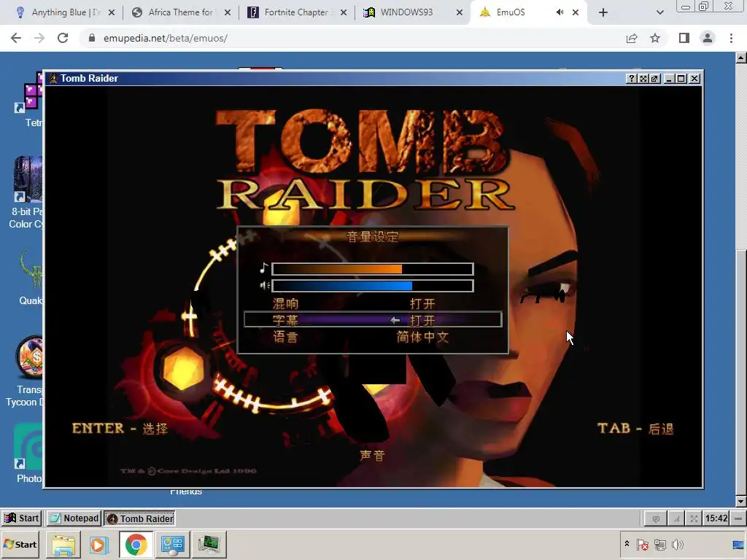Screen dimensions: 747x560
Task: Go back in browser history
Action: (x=16, y=38)
